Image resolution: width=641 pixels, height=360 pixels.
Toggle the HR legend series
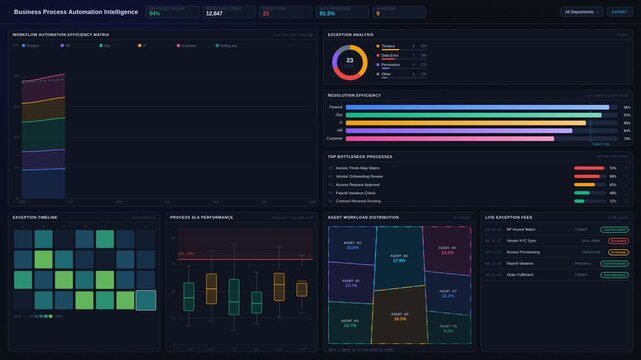66,46
